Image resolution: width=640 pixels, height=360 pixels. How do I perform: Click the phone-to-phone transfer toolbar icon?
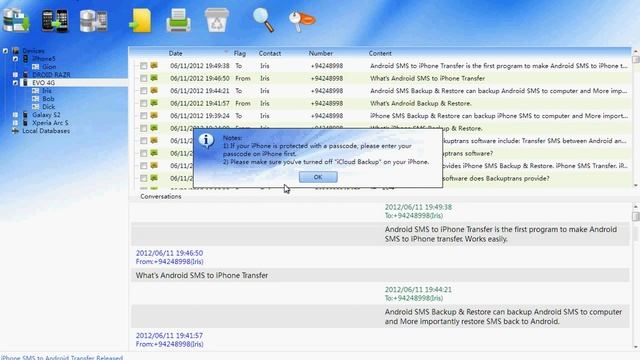click(55, 20)
